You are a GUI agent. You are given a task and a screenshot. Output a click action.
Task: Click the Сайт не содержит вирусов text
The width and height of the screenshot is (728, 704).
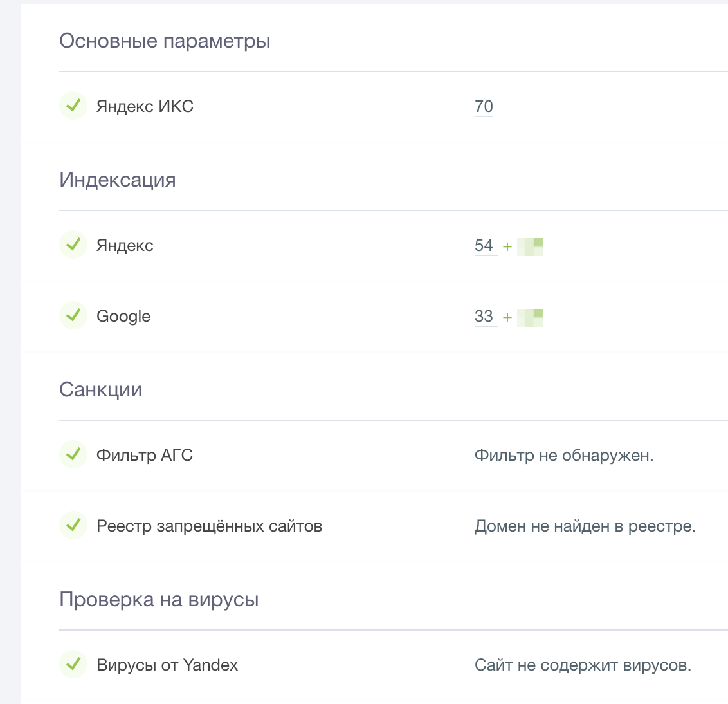(x=583, y=665)
